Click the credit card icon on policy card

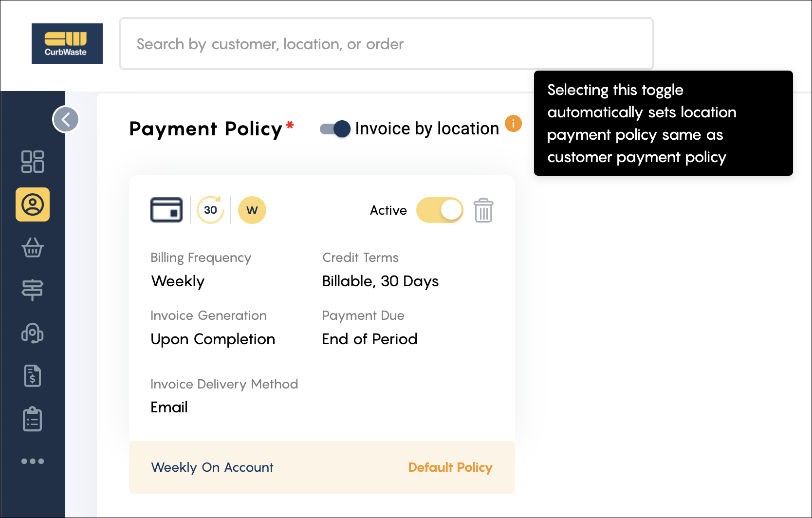(x=166, y=210)
